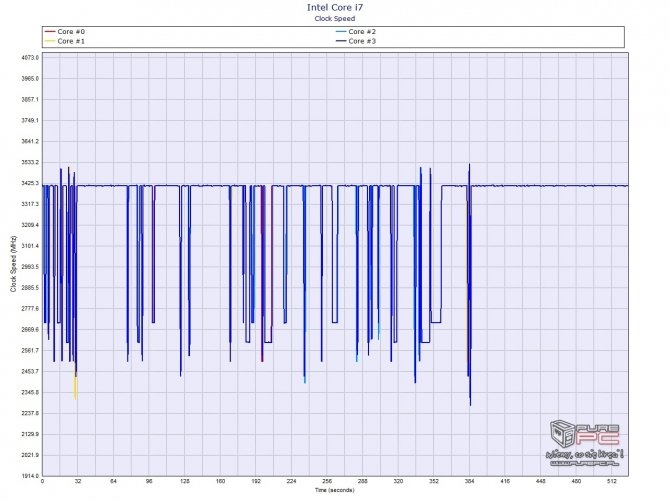
Task: Click the light blue Core #2 line swatch
Action: 341,32
